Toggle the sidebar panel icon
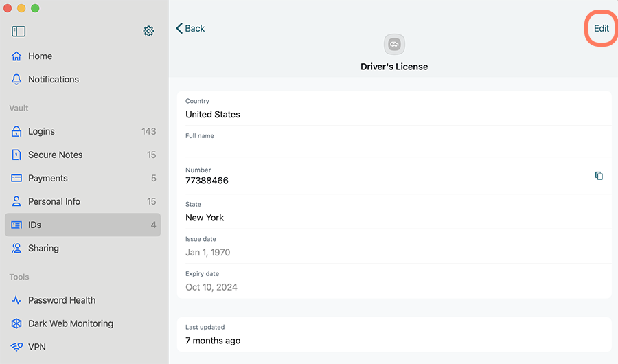The height and width of the screenshot is (364, 618). (19, 31)
